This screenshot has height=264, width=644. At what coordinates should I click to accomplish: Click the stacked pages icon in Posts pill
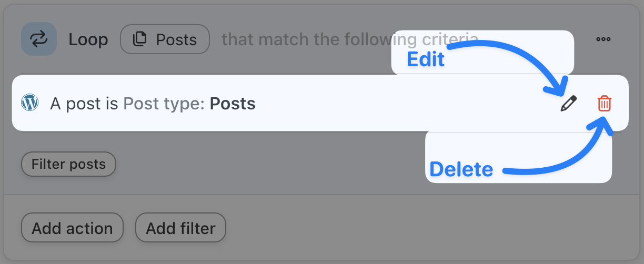click(140, 39)
